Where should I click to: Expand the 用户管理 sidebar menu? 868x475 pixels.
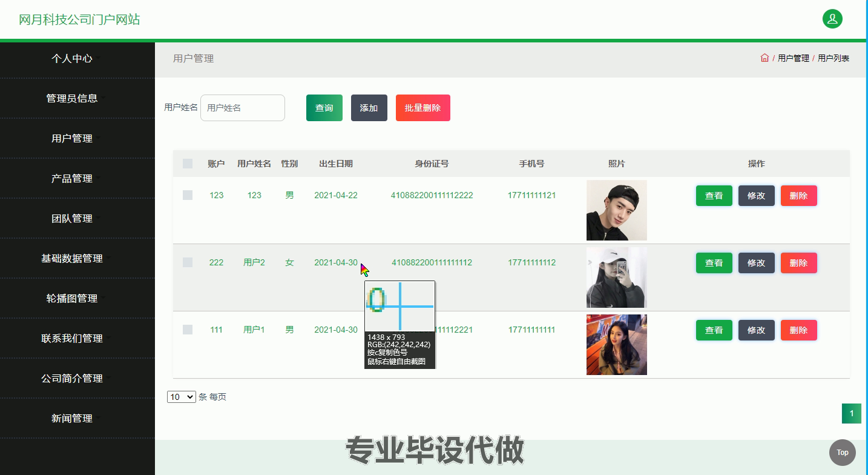coord(77,138)
